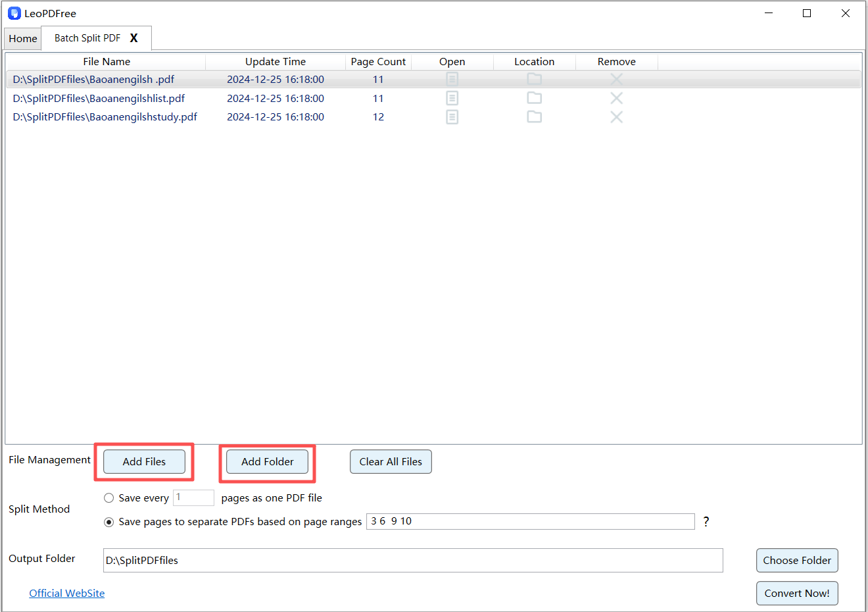The height and width of the screenshot is (612, 868).
Task: Select the 'Save pages based on page ranges' option
Action: (108, 522)
